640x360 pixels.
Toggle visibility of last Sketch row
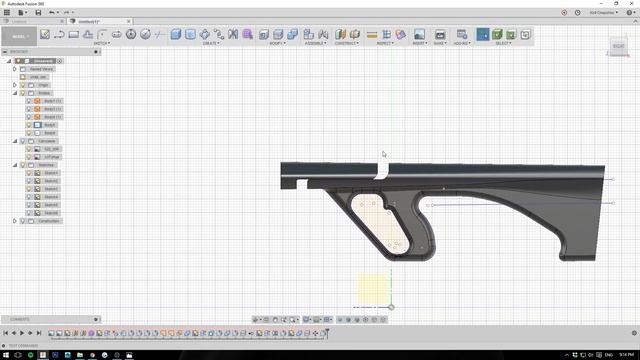point(29,213)
